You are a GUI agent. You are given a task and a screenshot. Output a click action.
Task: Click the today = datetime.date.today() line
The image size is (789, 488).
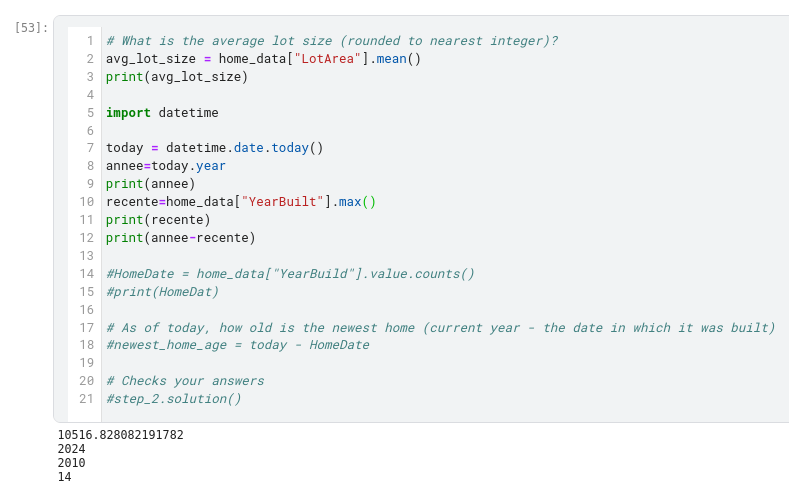point(215,149)
